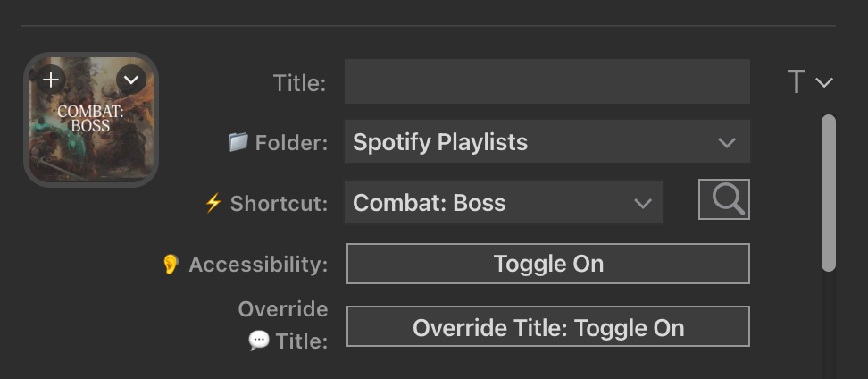Click into the Title text field

(x=547, y=82)
